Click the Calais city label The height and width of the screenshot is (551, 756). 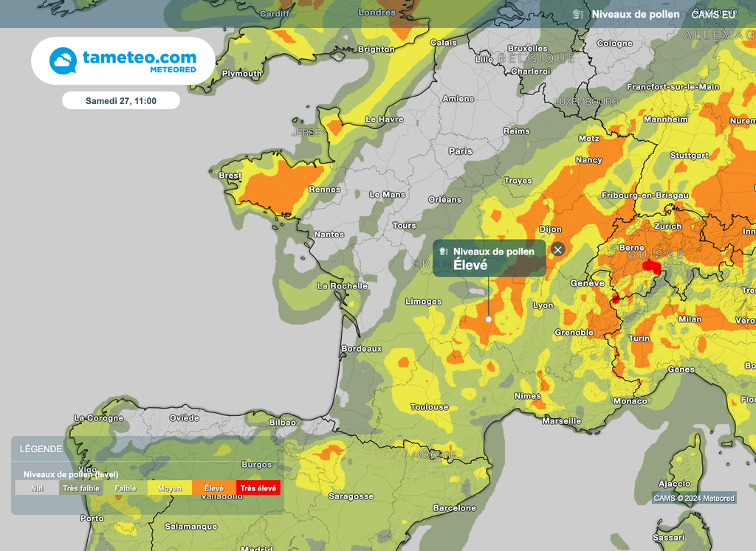tap(444, 42)
